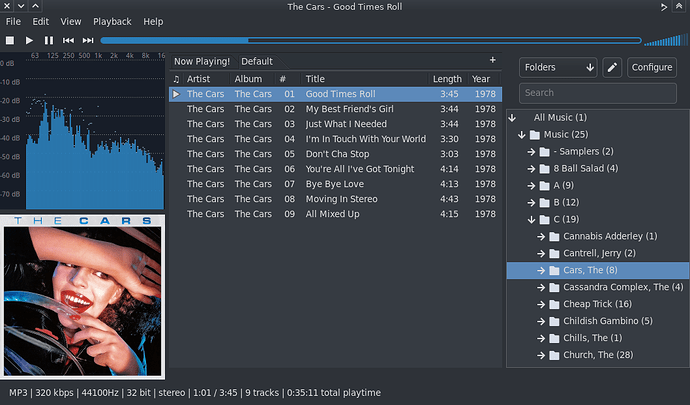Click the Stop playback button
690x405 pixels.
pos(10,40)
